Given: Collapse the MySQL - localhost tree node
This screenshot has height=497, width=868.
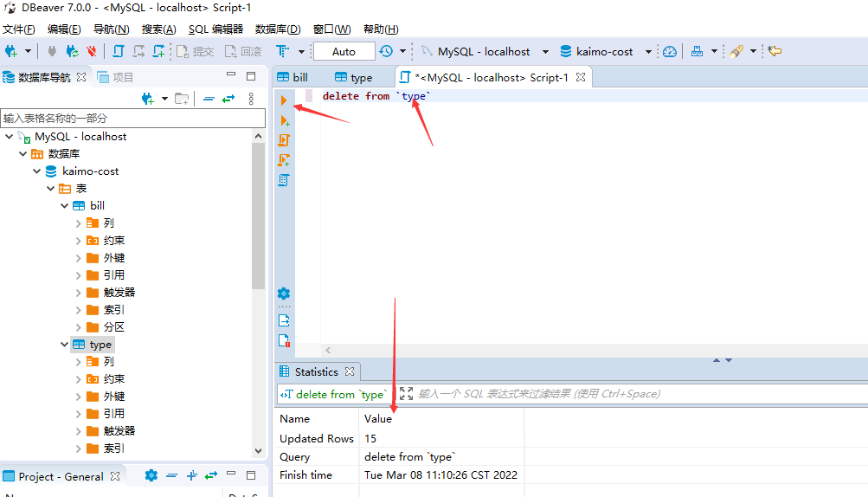Looking at the screenshot, I should (x=10, y=136).
